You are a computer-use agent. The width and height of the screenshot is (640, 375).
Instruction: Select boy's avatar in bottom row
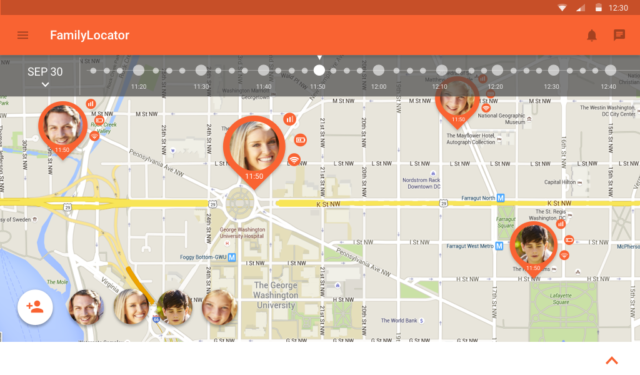tap(175, 307)
